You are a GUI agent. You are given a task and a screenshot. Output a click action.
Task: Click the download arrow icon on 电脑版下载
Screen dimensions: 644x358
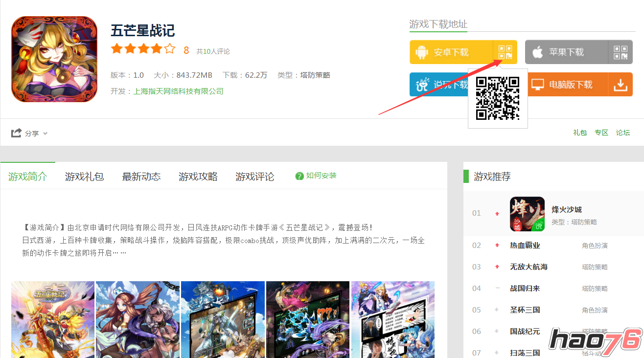point(621,85)
